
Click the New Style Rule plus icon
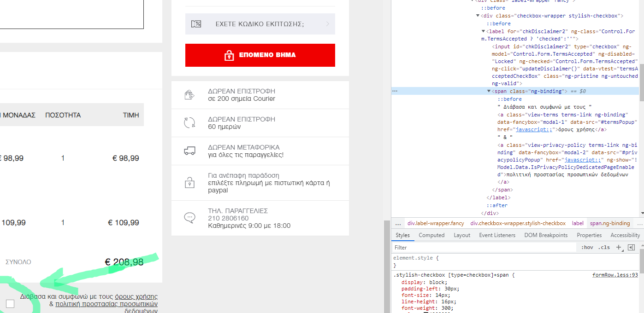tap(619, 247)
